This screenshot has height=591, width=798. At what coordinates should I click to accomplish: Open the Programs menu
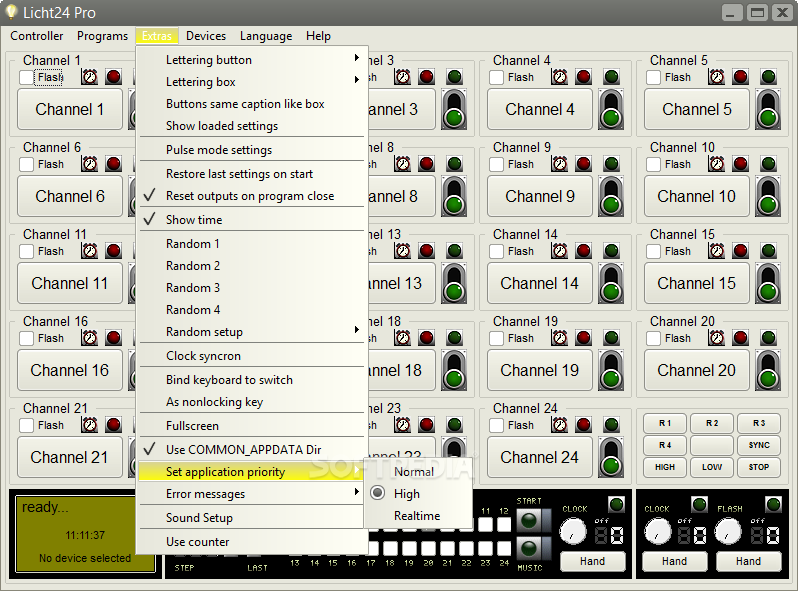(102, 36)
